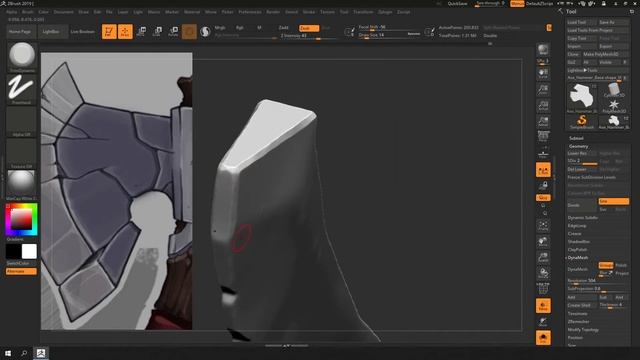
Task: Click the Actual size icon
Action: [543, 105]
